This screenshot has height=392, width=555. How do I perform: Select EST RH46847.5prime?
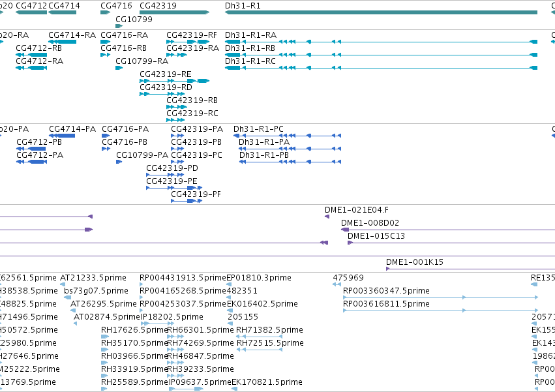tap(175, 363)
